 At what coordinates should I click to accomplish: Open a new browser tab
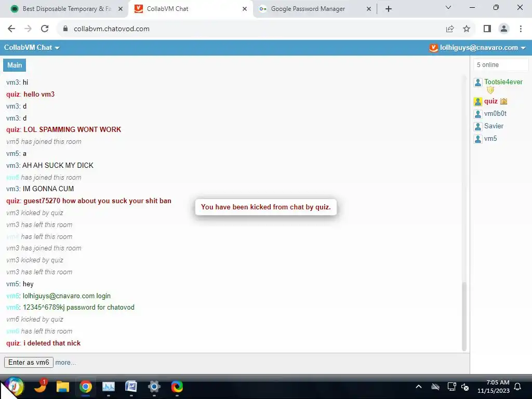(389, 9)
